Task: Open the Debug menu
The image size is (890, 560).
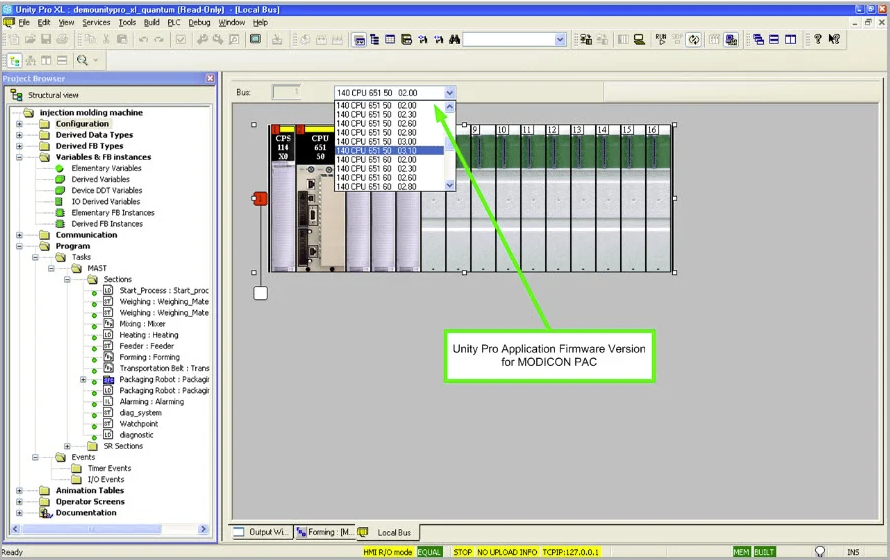Action: point(199,22)
